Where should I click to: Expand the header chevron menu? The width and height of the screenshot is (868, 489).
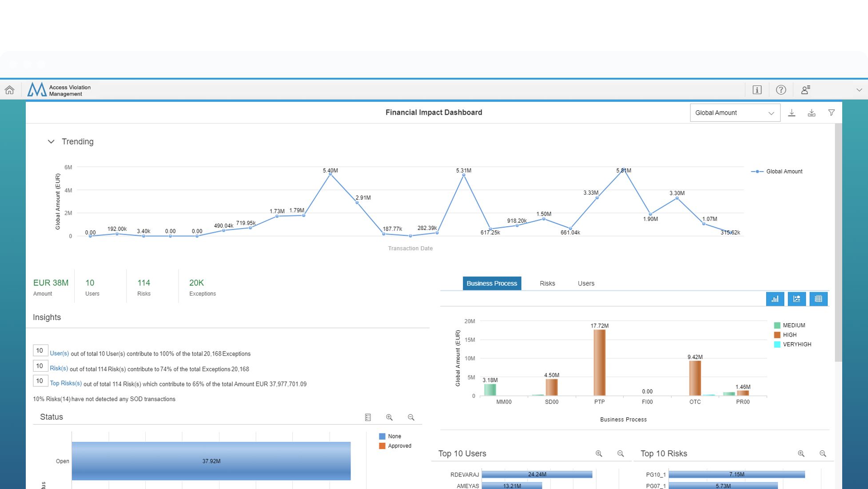pos(859,90)
